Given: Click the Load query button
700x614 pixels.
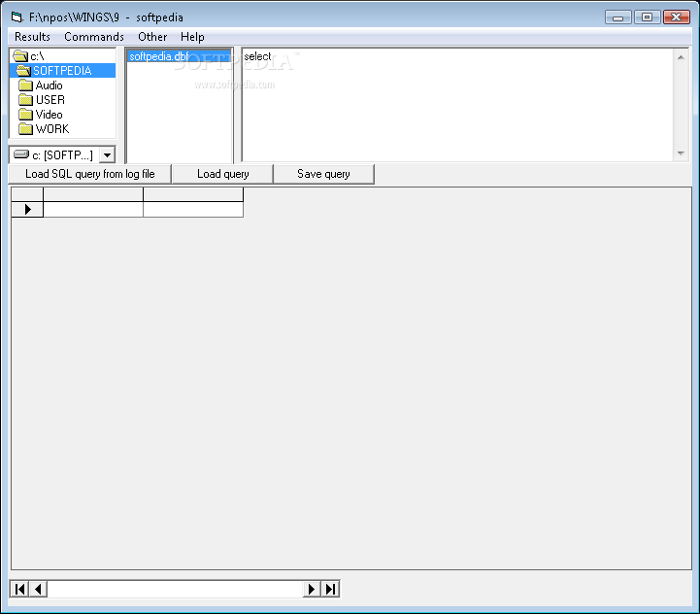Looking at the screenshot, I should pos(222,174).
